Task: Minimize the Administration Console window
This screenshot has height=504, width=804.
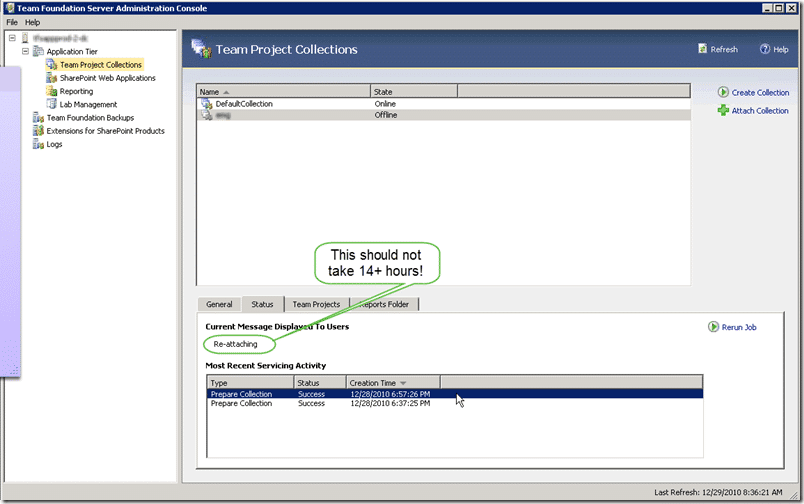Action: 767,8
